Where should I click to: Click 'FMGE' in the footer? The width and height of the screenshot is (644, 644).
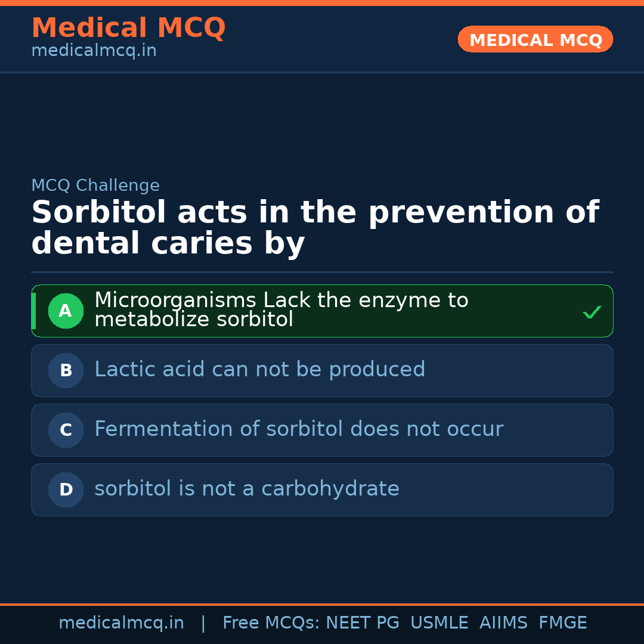pyautogui.click(x=562, y=623)
